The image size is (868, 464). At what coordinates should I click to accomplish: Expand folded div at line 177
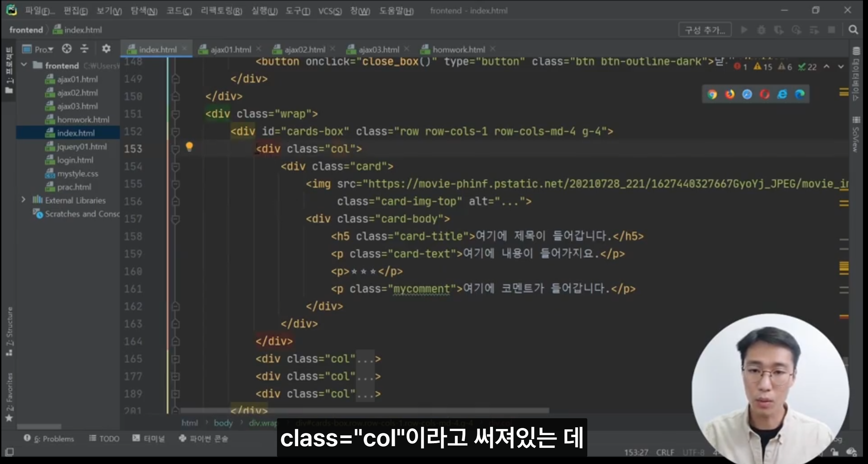pos(176,377)
